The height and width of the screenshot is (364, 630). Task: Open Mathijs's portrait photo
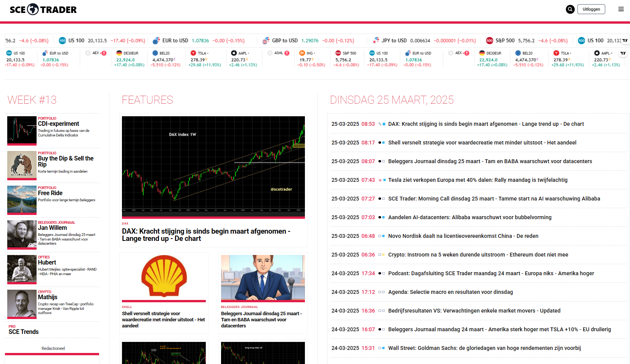point(22,304)
